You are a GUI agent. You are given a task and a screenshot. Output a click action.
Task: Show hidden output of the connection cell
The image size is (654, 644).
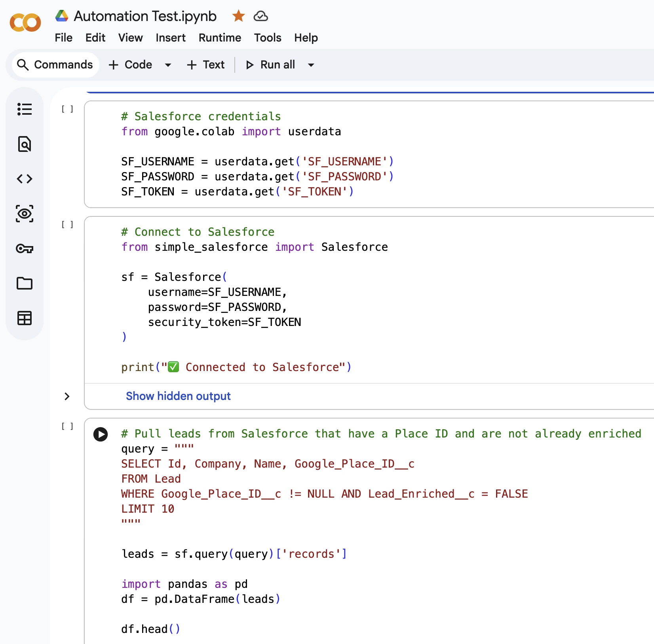(x=178, y=396)
